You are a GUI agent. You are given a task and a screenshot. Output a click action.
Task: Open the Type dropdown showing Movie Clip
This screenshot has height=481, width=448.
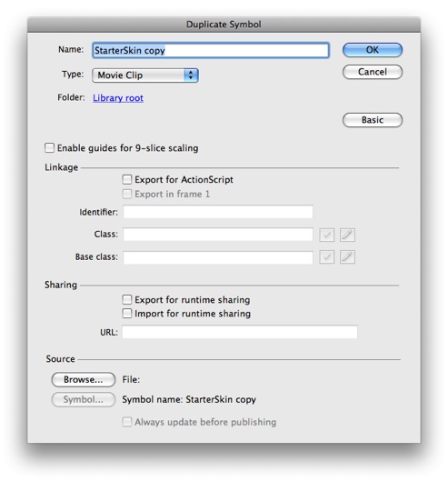coord(145,75)
